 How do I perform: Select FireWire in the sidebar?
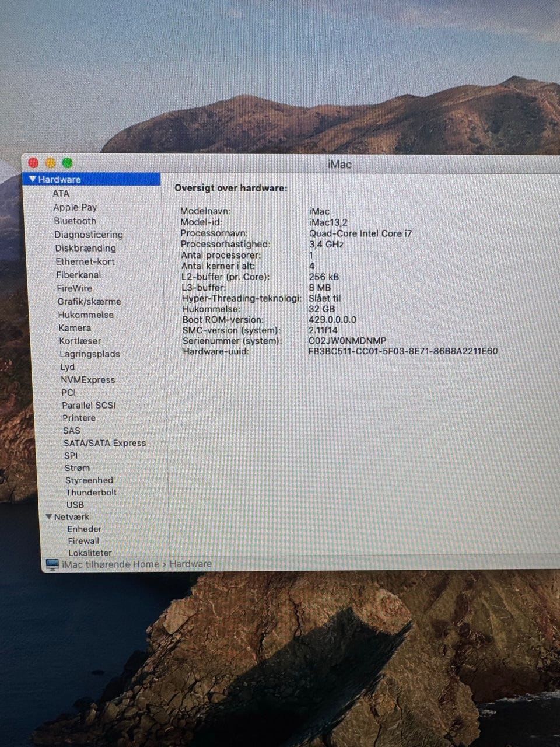tap(75, 288)
